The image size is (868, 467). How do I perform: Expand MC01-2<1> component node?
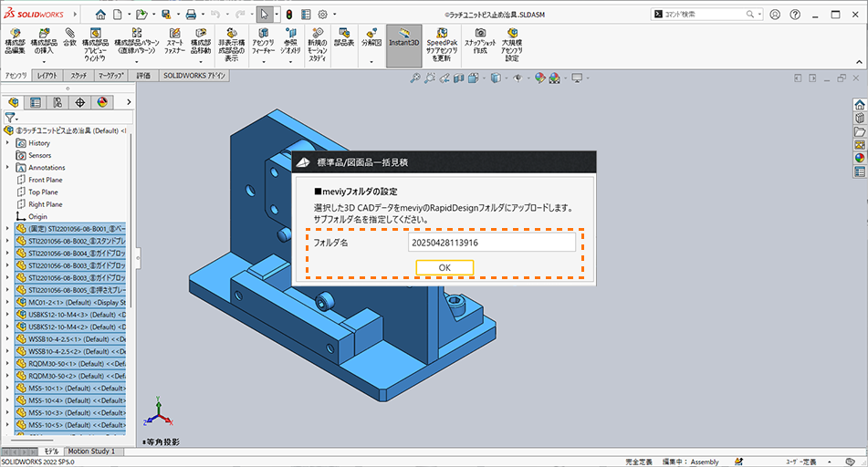(7, 302)
